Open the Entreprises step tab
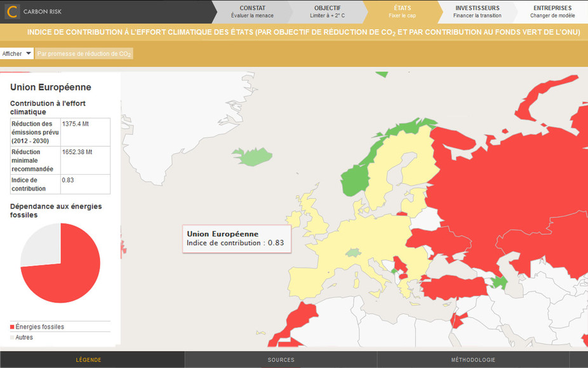The image size is (588, 368). click(x=552, y=11)
